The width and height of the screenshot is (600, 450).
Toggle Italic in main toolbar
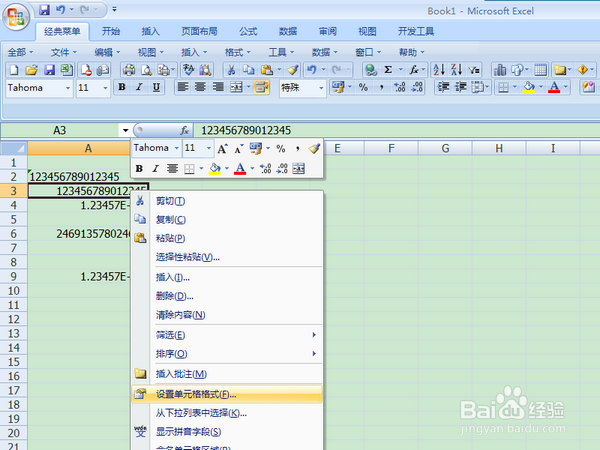[139, 87]
